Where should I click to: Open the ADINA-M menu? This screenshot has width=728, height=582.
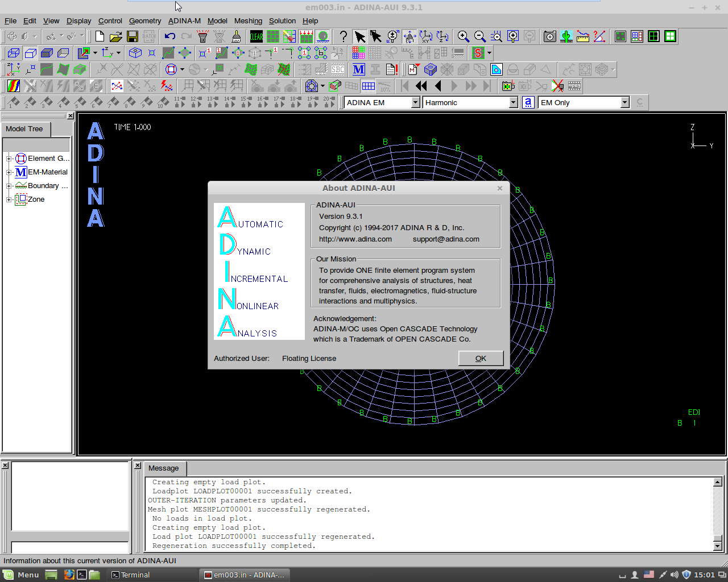coord(184,20)
